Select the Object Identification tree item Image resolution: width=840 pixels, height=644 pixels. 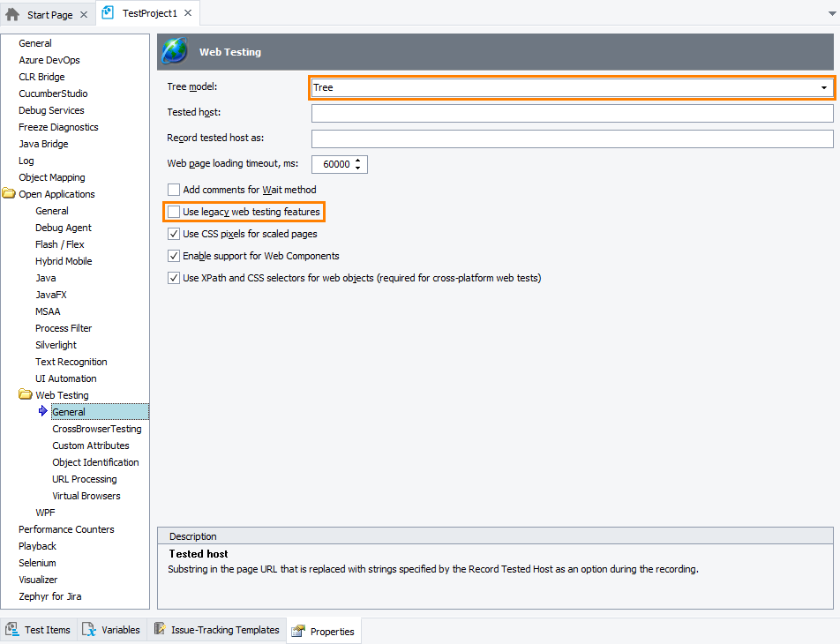pyautogui.click(x=95, y=461)
